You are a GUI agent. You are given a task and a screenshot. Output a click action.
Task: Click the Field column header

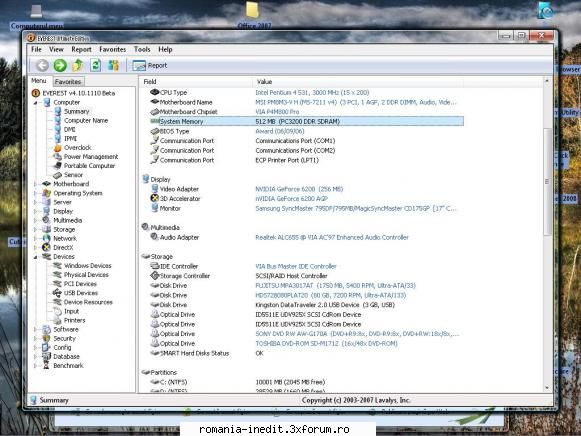tap(195, 81)
